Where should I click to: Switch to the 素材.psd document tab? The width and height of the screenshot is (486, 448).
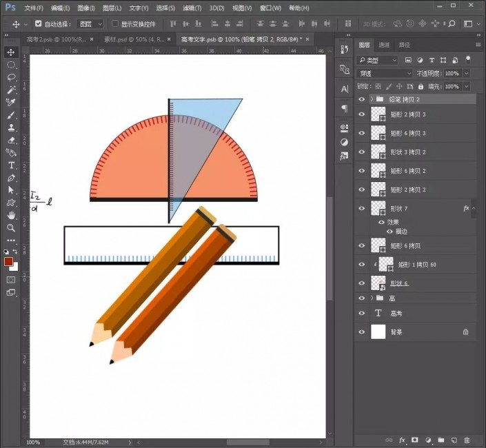(134, 39)
